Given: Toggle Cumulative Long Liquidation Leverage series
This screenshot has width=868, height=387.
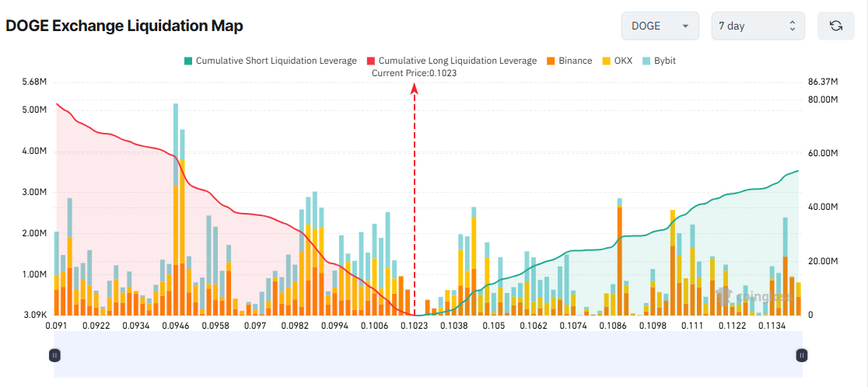Looking at the screenshot, I should click(451, 61).
